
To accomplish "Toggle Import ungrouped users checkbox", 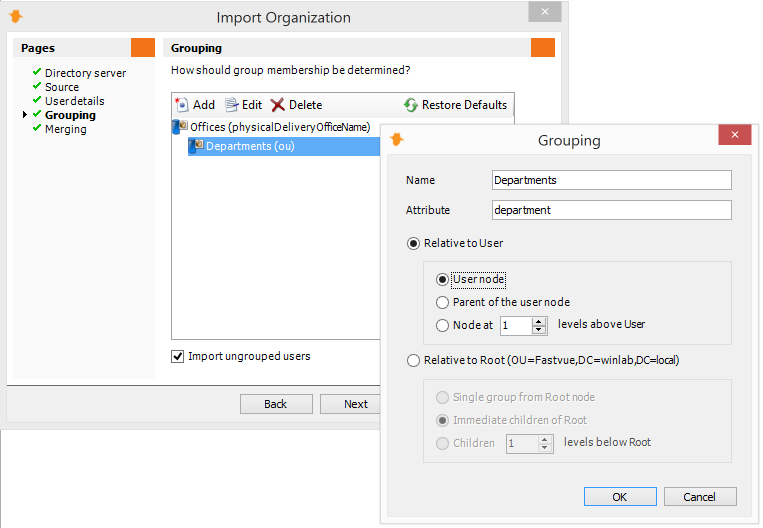I will tap(178, 356).
